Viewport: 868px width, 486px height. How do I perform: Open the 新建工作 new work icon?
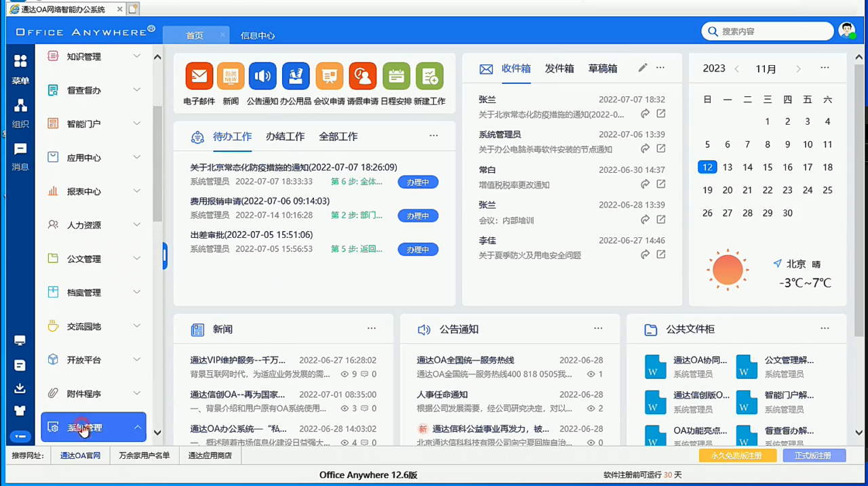click(x=430, y=77)
